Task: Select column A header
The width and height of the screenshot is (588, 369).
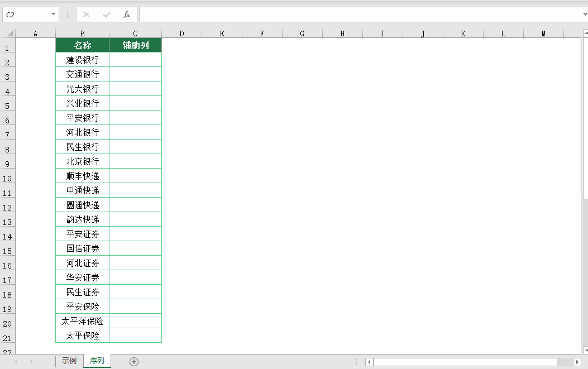Action: pyautogui.click(x=35, y=33)
